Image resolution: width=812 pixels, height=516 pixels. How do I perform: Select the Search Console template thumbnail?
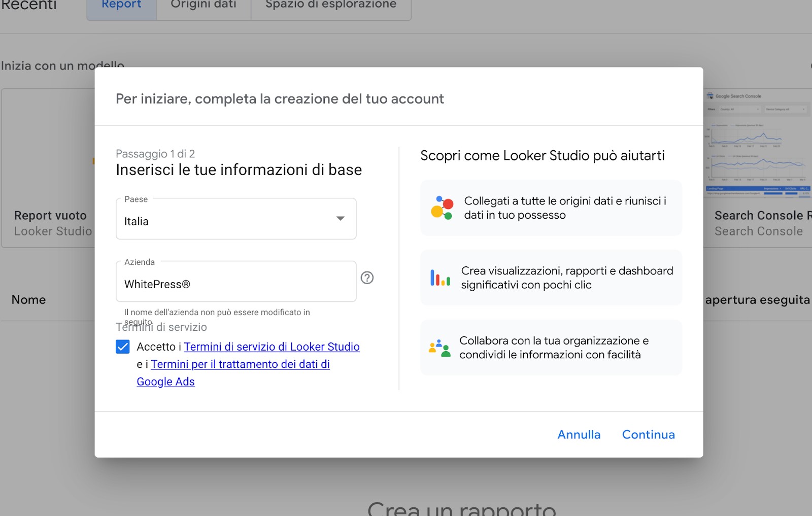tap(758, 144)
